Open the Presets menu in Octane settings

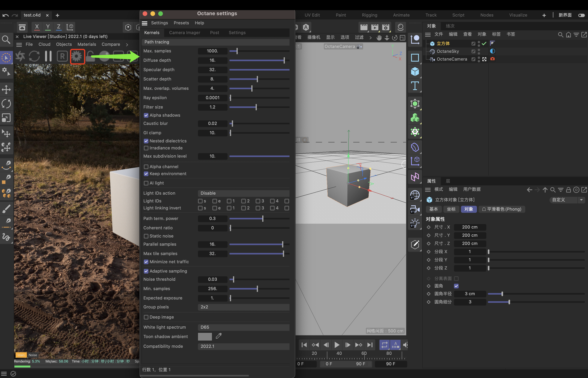[181, 23]
